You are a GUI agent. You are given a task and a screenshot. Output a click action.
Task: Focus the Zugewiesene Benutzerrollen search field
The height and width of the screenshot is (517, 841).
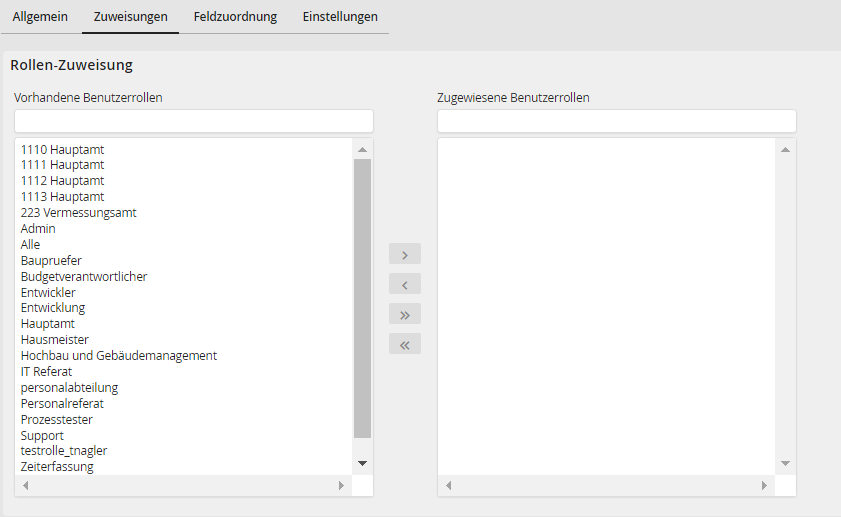tap(616, 121)
